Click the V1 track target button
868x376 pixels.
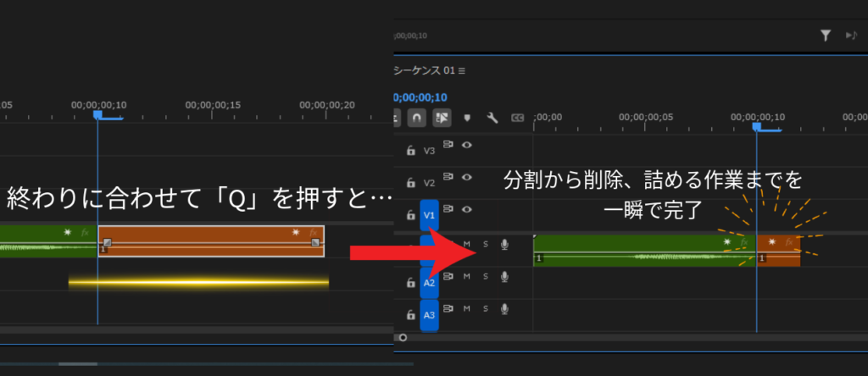429,215
